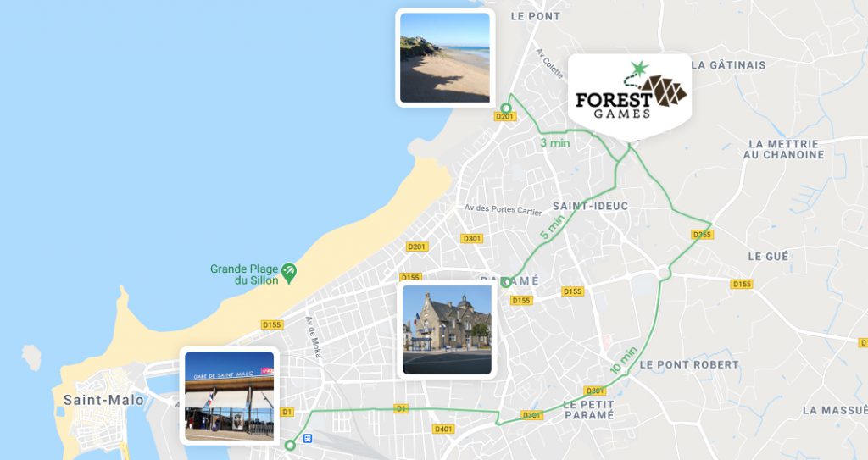Click the Grande Plage du Sillon text
Viewport: 868px width, 460px height.
(x=244, y=274)
